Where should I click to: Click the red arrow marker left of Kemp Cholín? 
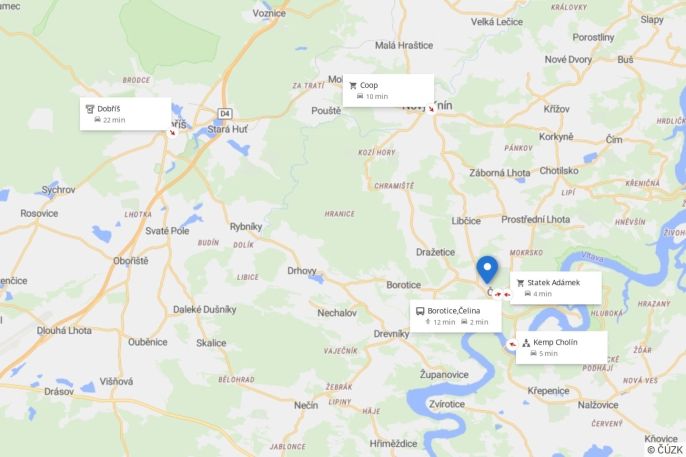[512, 345]
